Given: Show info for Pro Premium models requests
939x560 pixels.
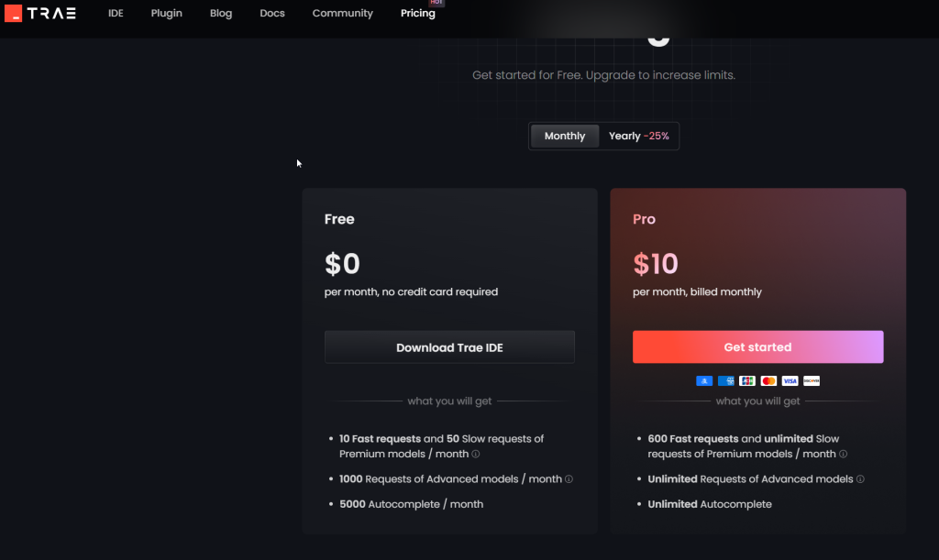Looking at the screenshot, I should (844, 454).
